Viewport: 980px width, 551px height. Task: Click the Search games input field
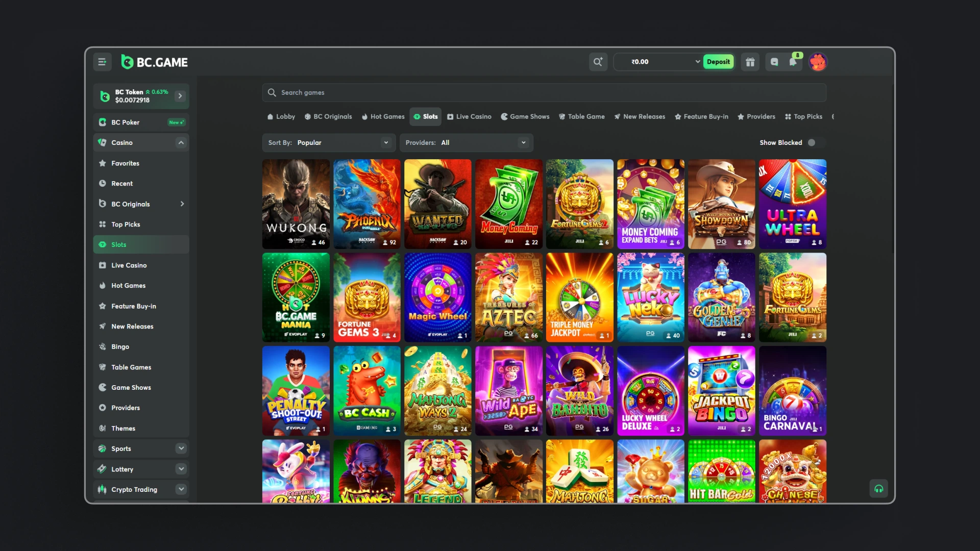tap(544, 92)
